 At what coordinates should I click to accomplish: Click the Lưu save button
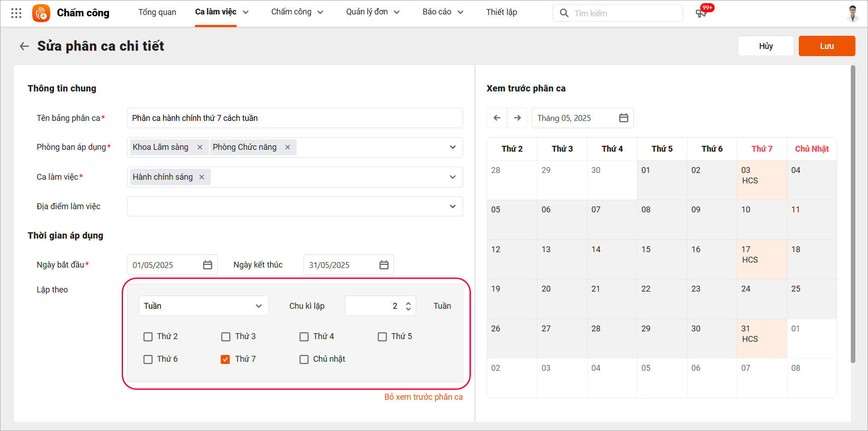coord(826,46)
